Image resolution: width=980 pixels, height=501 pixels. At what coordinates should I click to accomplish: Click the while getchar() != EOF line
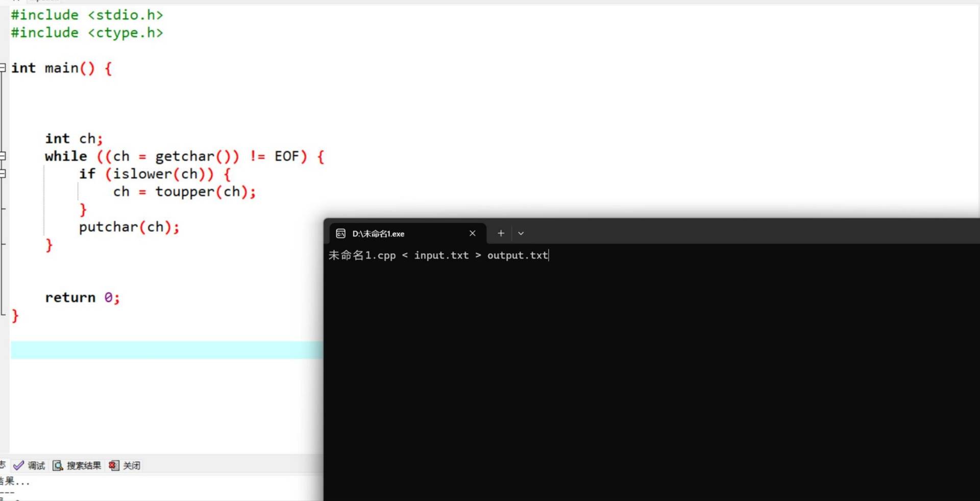point(185,156)
